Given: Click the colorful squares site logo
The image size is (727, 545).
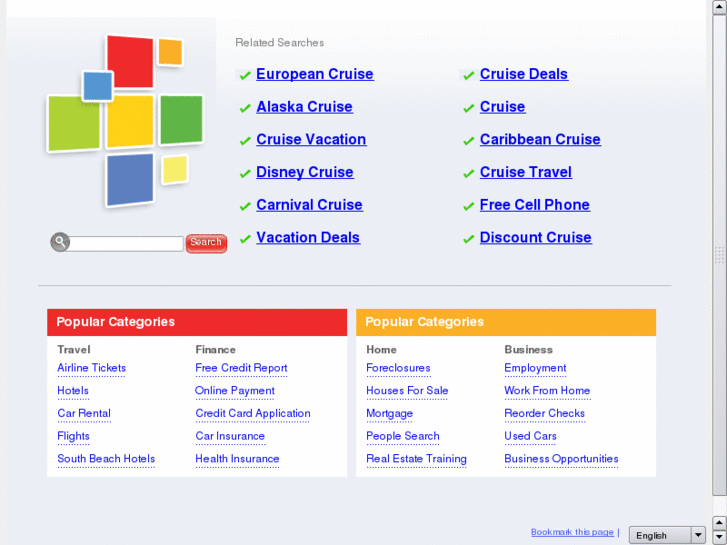Looking at the screenshot, I should coord(125,121).
